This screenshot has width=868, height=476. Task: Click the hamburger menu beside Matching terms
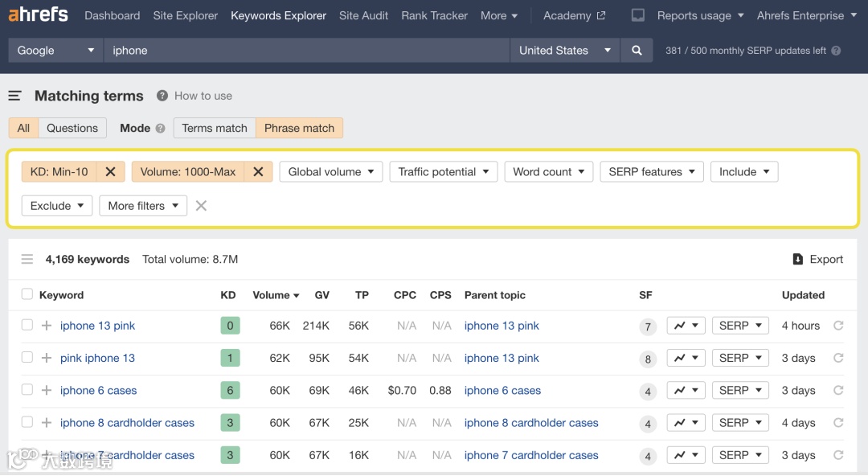[14, 96]
